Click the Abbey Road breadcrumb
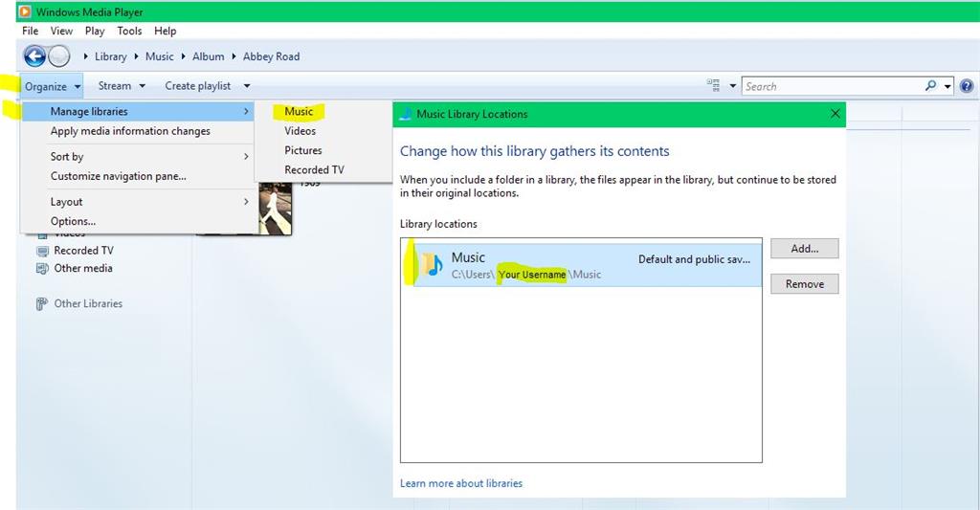 click(271, 56)
